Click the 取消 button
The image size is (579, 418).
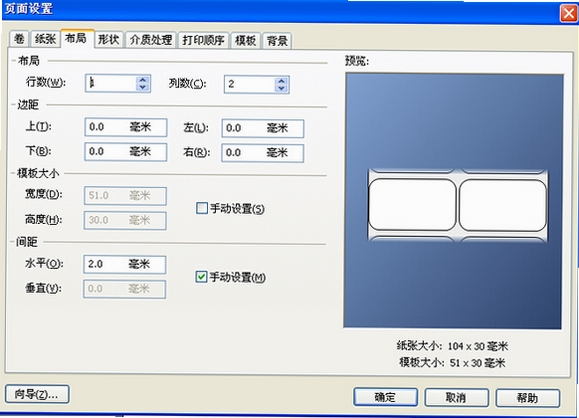coord(456,398)
